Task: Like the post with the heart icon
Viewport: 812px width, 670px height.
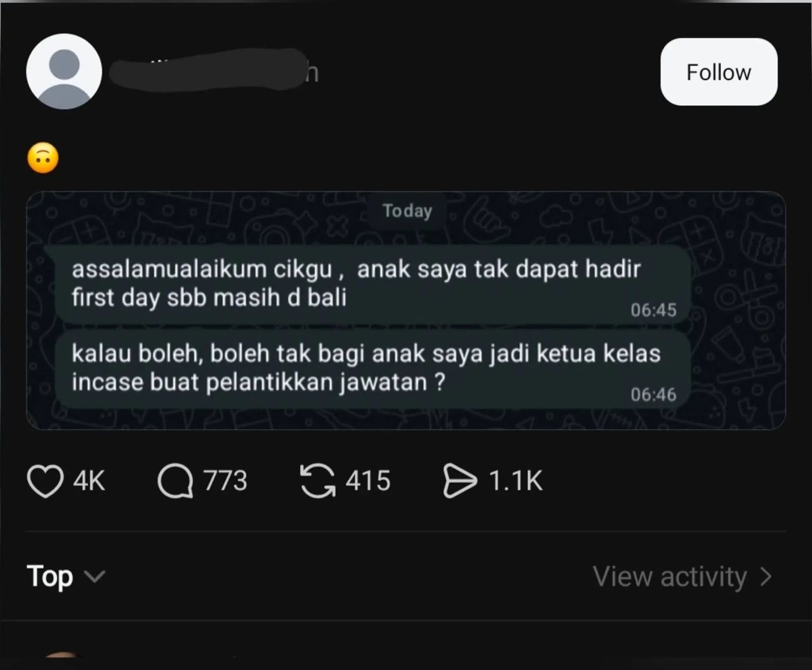Action: 45,482
